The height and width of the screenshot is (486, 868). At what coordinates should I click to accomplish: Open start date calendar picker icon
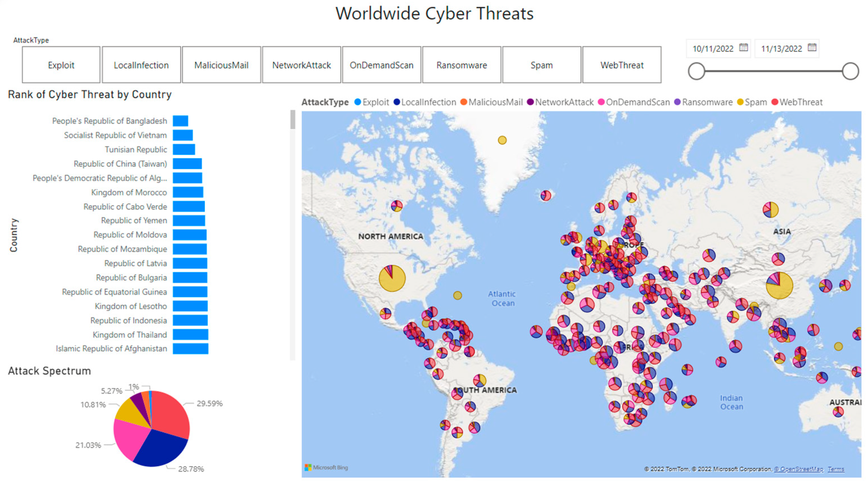coord(743,47)
